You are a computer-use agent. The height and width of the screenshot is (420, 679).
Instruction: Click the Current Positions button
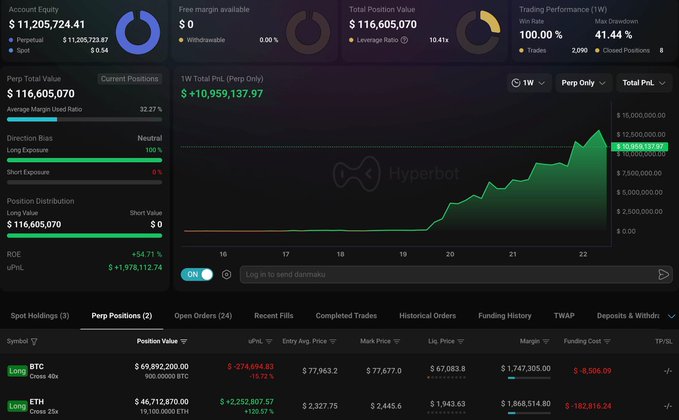coord(129,79)
